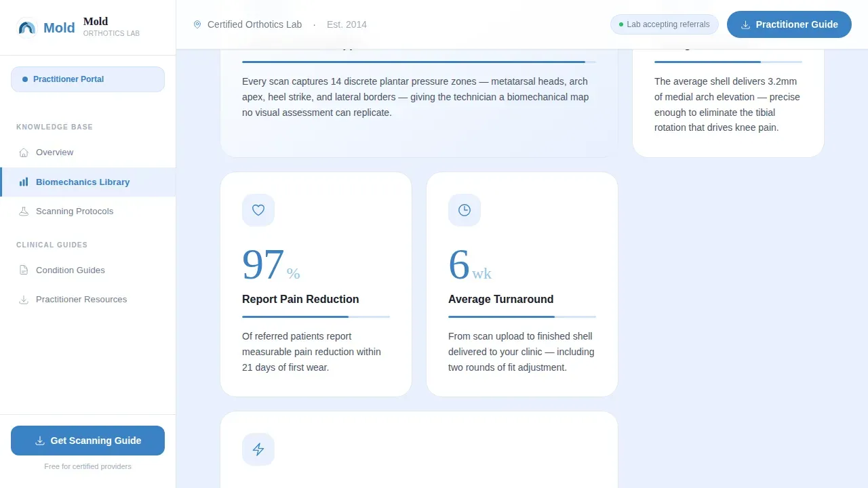
Task: Download the Practitioner Guide
Action: tap(789, 24)
